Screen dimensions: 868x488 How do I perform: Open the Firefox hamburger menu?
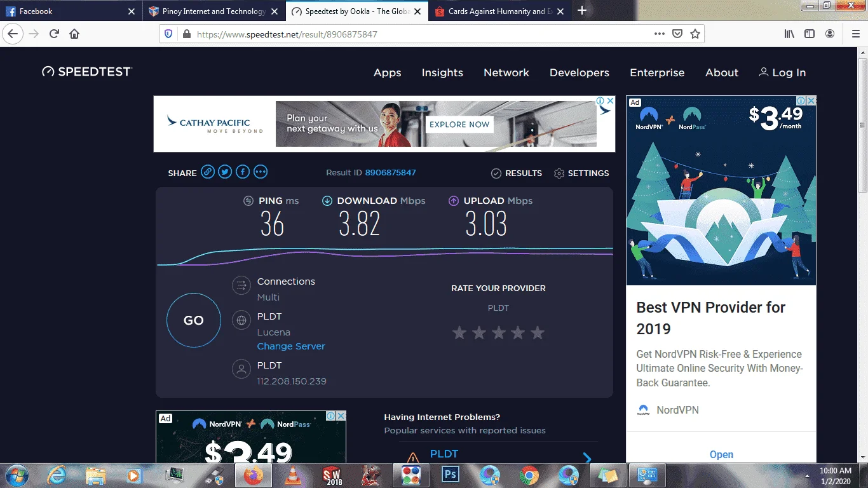[x=855, y=34]
